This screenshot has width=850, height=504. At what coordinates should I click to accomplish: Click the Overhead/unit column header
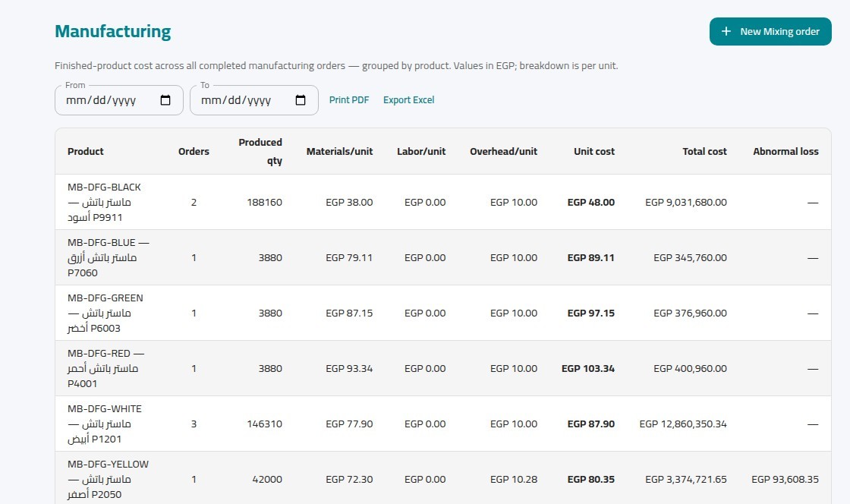tap(504, 151)
